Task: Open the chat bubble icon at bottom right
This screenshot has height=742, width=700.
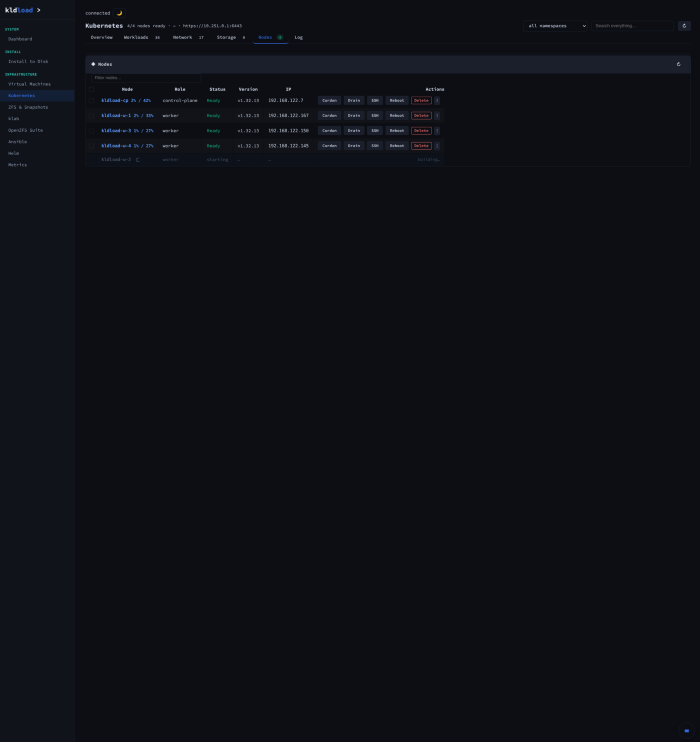Action: point(686,730)
